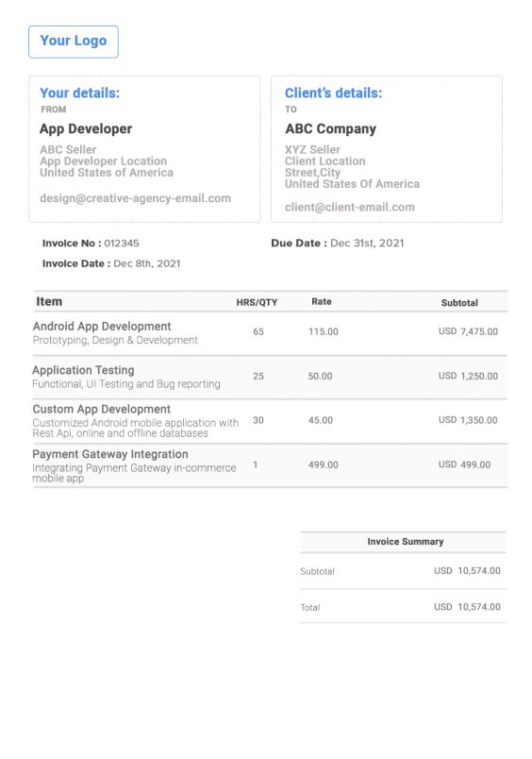
Task: Select the Custom App Development line item
Action: [271, 421]
